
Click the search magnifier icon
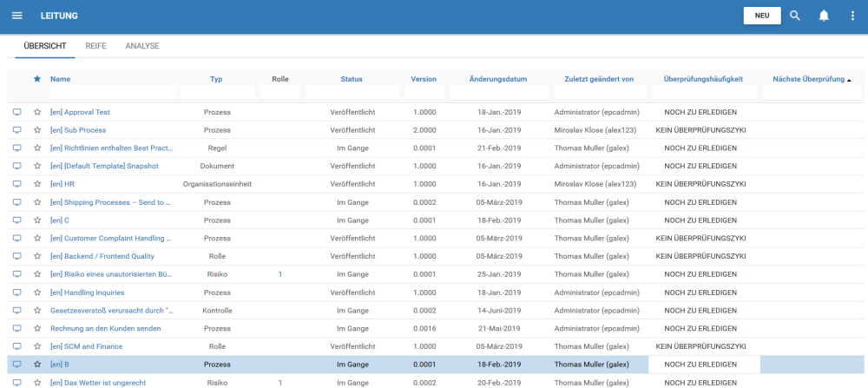(x=795, y=16)
